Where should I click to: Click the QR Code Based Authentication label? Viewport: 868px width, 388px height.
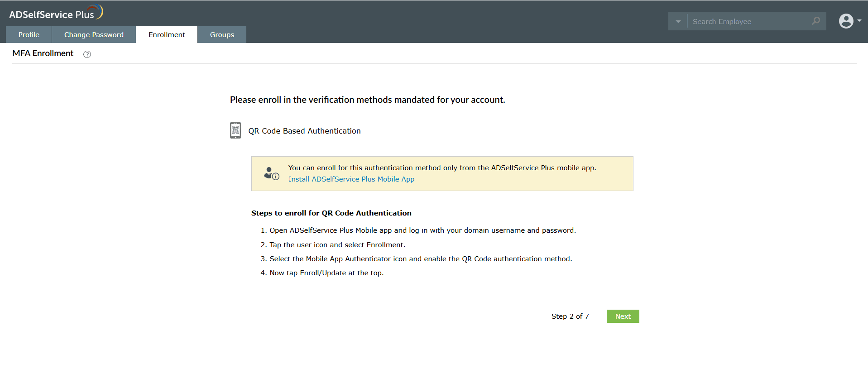coord(304,131)
